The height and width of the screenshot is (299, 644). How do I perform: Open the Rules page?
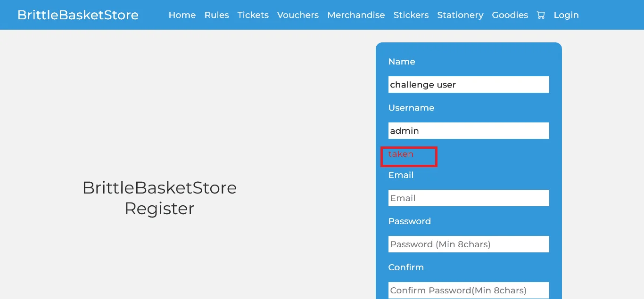click(x=216, y=15)
